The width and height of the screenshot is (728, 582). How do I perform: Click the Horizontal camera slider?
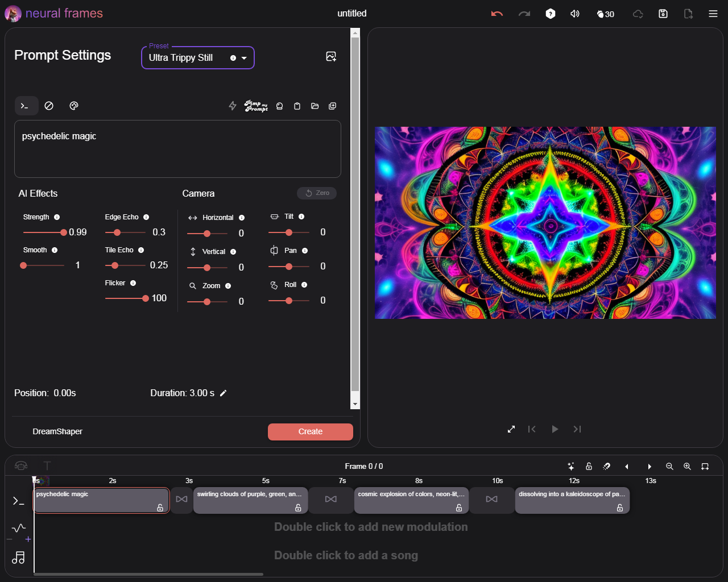207,234
